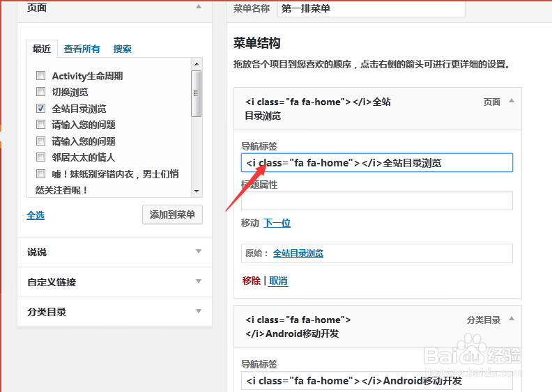Click the page list scroll up arrow
This screenshot has width=552, height=392.
(197, 63)
